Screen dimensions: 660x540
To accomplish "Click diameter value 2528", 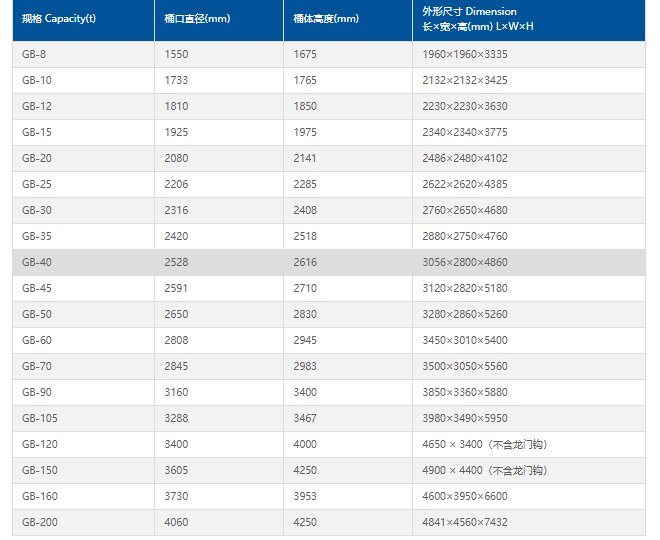I will click(x=176, y=263).
